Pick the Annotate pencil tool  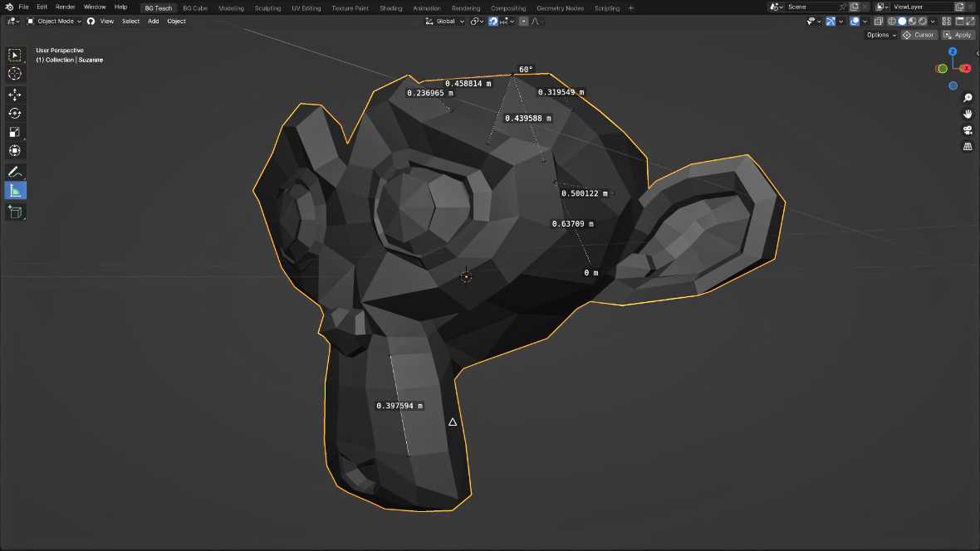(15, 172)
